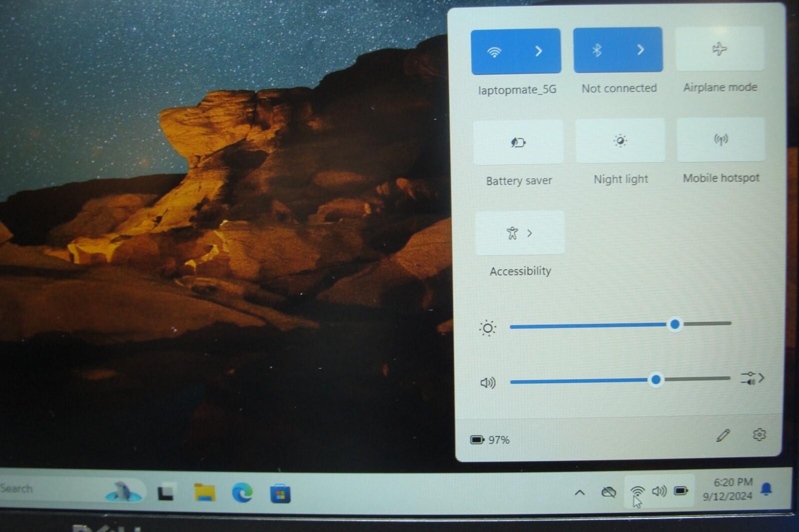The height and width of the screenshot is (532, 799).
Task: Click the brightness sun icon
Action: [487, 328]
